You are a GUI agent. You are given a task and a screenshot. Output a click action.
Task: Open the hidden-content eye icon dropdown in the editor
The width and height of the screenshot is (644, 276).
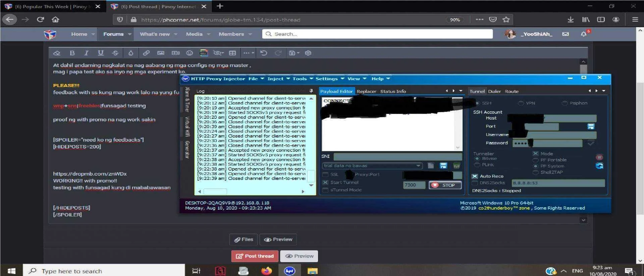pyautogui.click(x=218, y=53)
